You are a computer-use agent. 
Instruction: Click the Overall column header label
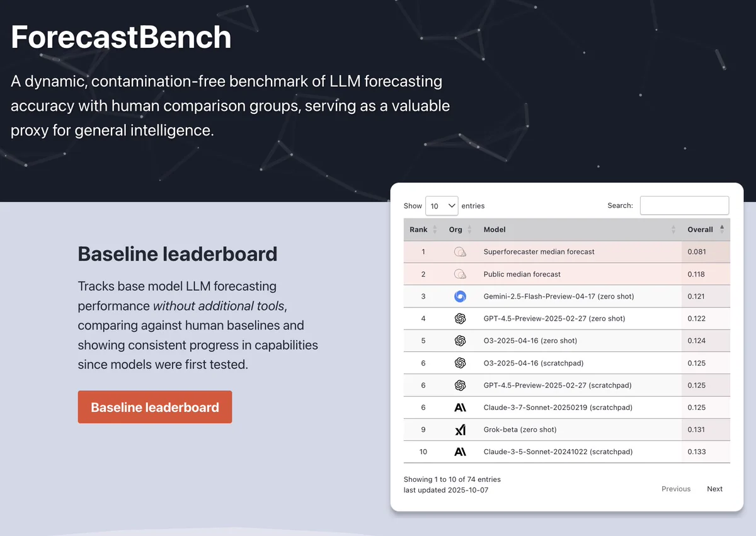point(700,230)
